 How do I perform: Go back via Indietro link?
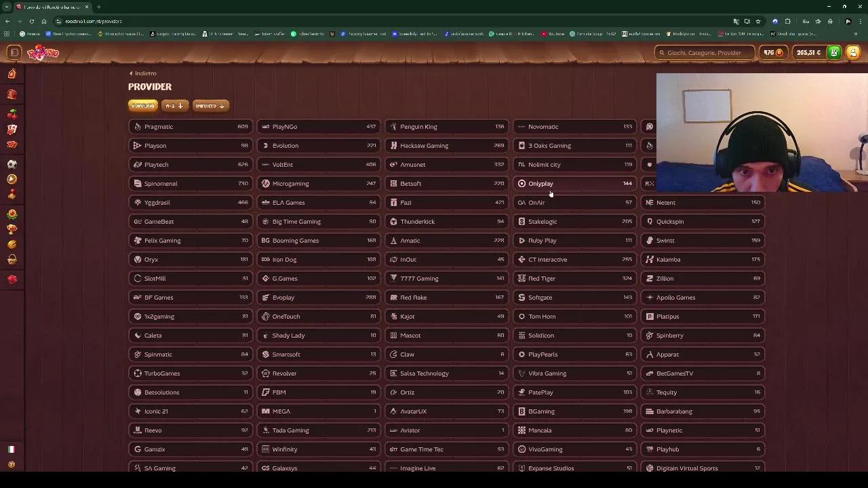tap(142, 73)
